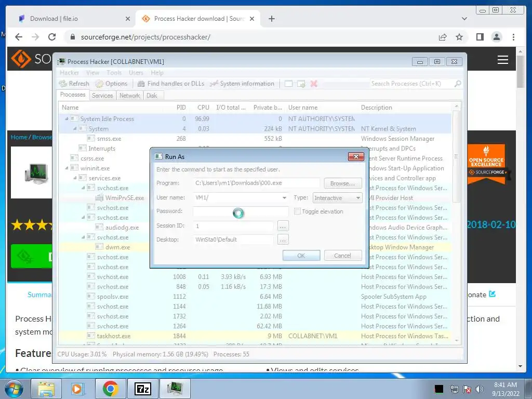The image size is (532, 399).
Task: Click the Chrome share page icon
Action: click(443, 37)
